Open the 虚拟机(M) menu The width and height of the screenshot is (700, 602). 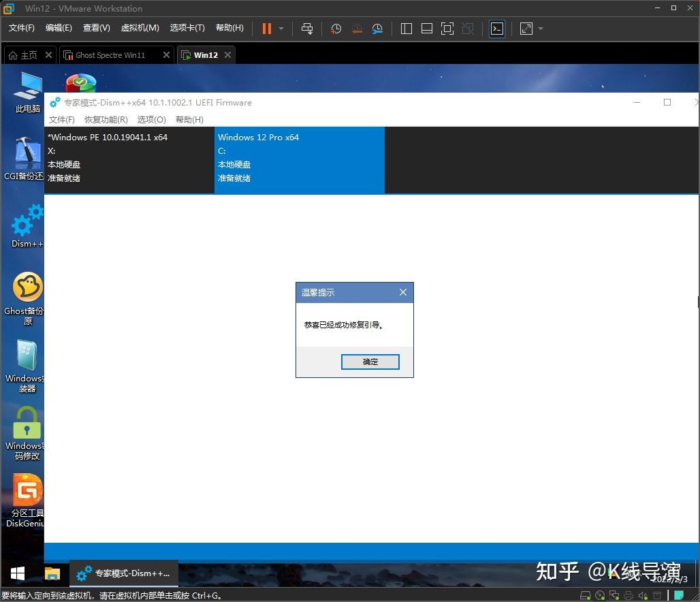[140, 29]
